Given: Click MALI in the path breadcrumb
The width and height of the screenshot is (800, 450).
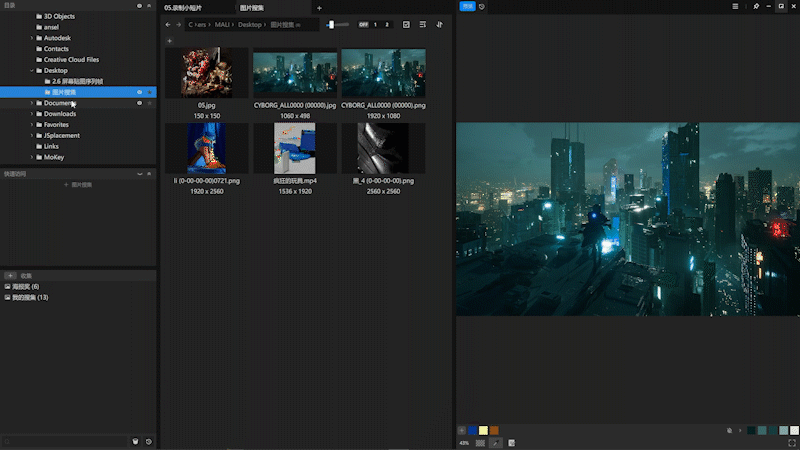Looking at the screenshot, I should click(x=222, y=24).
